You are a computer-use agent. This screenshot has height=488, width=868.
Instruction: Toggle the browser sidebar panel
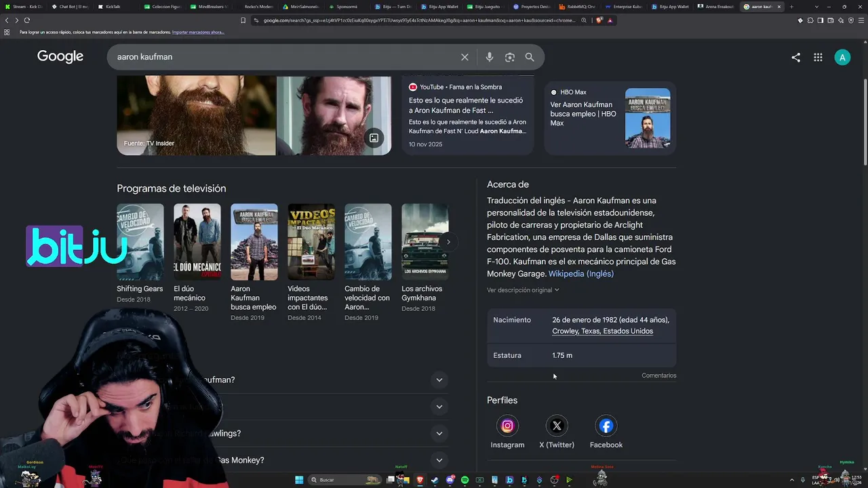821,20
